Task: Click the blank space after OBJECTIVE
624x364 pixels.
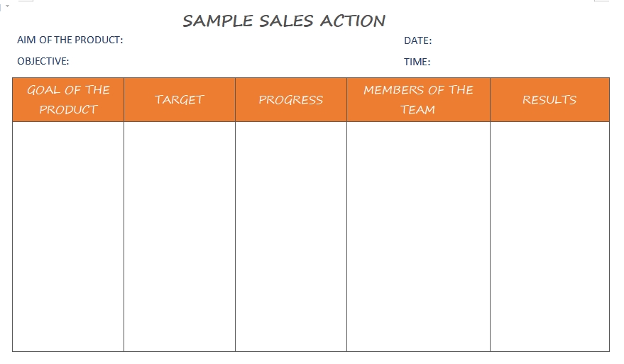Action: (213, 62)
